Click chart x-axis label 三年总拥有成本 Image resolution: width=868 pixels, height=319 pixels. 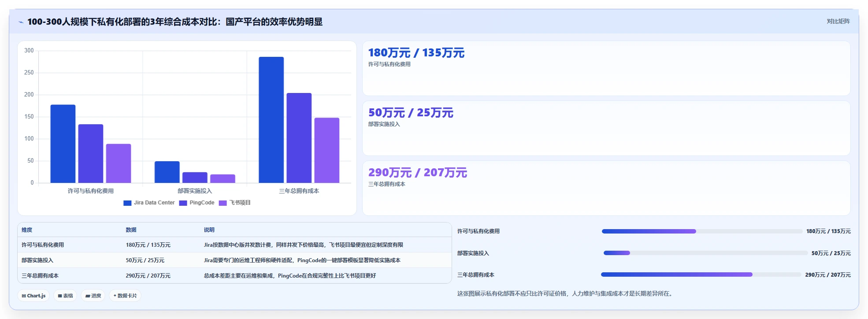pyautogui.click(x=299, y=191)
